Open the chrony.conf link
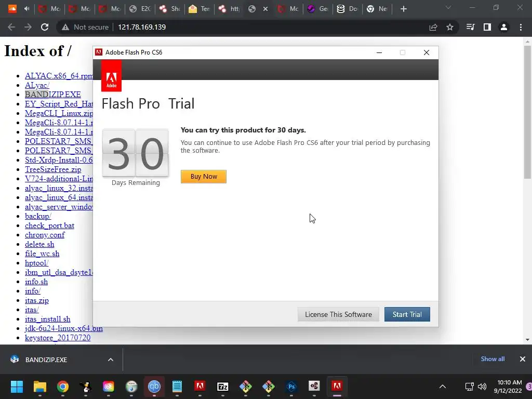 click(45, 235)
